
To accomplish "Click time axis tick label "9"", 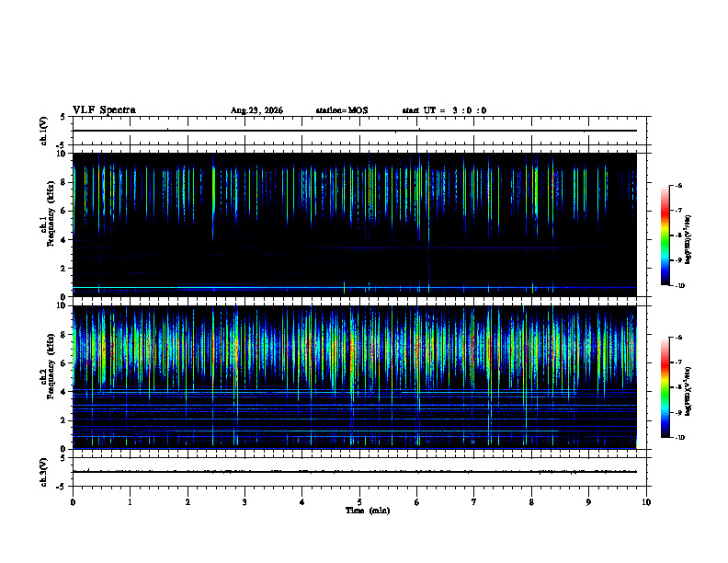I will (x=588, y=502).
